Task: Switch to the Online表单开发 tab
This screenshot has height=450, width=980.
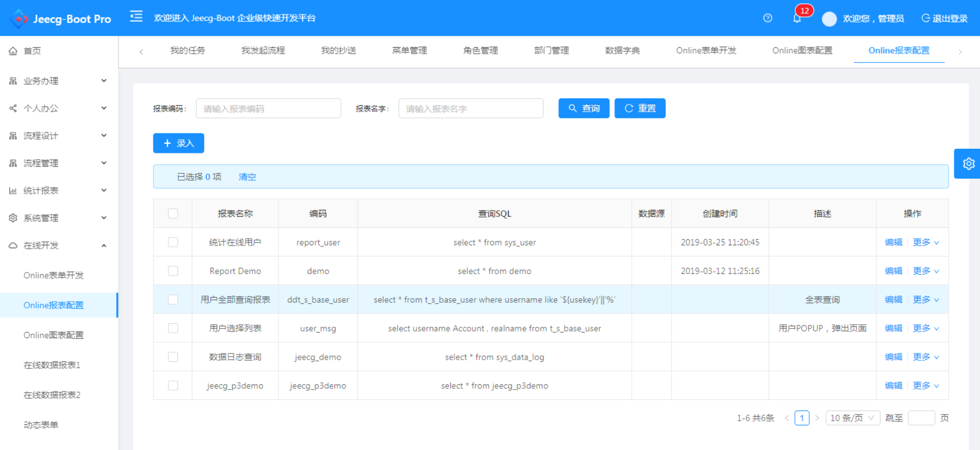Action: pos(706,50)
